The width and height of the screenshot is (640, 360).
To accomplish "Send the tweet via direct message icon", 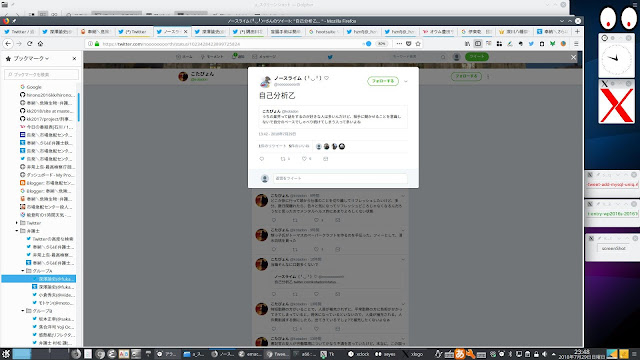I will point(325,159).
